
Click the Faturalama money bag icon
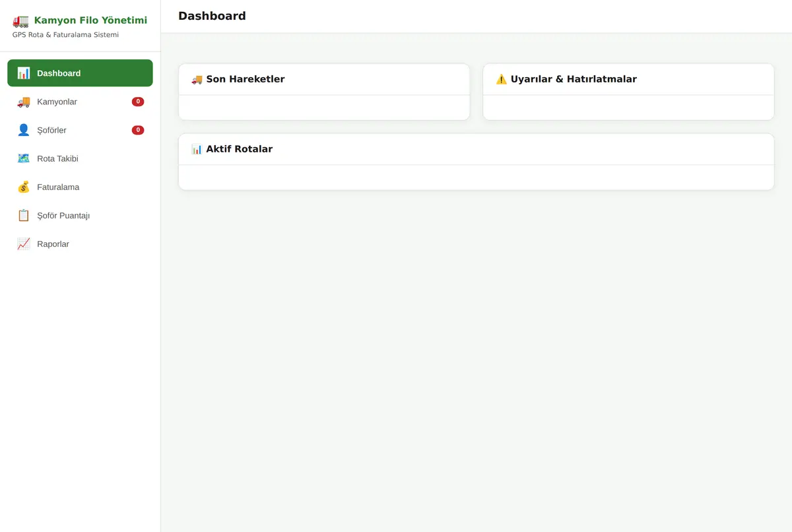pyautogui.click(x=24, y=187)
